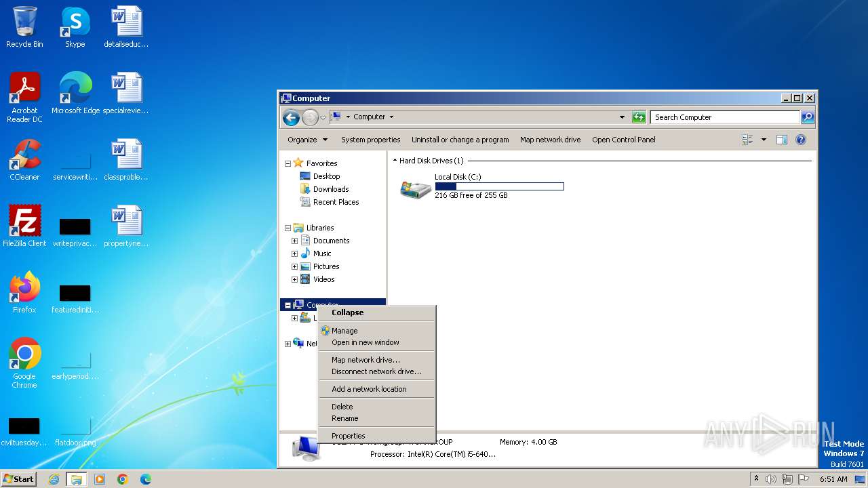Open the address bar history dropdown
The height and width of the screenshot is (488, 868).
pyautogui.click(x=622, y=117)
